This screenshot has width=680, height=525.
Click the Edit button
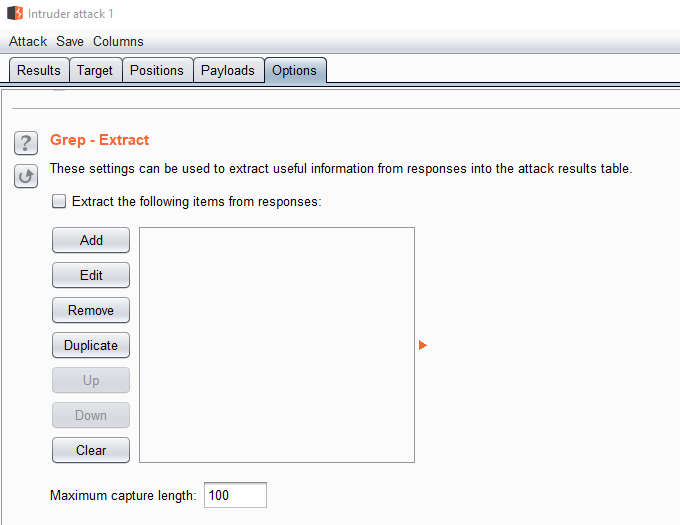(x=91, y=275)
